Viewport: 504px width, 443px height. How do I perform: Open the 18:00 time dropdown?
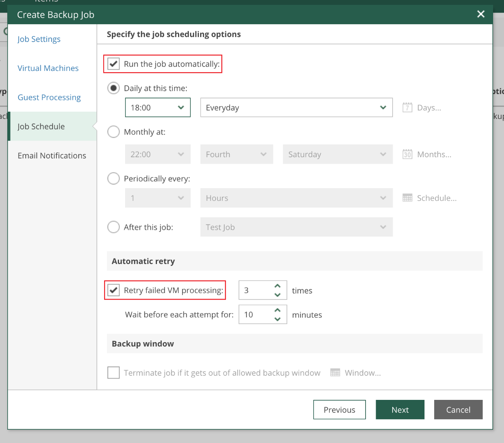[x=158, y=108]
